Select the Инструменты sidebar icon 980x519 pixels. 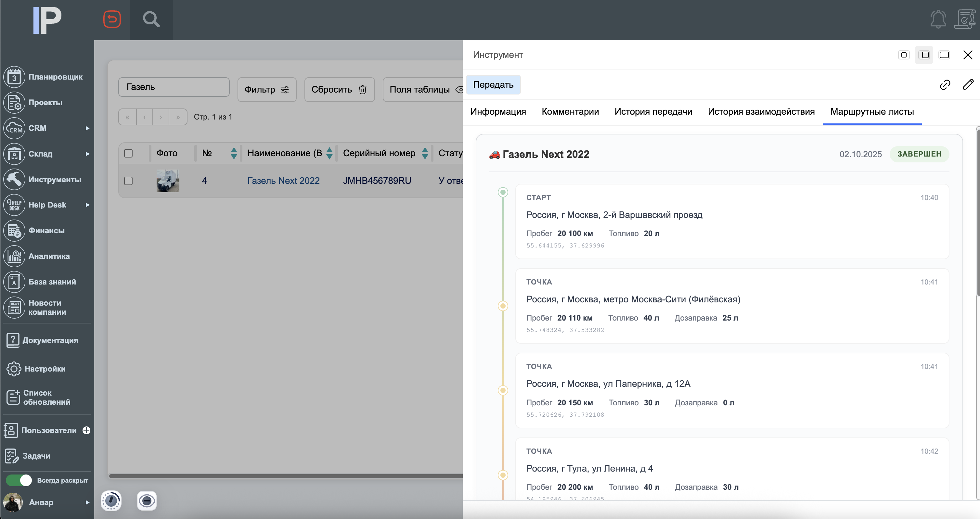tap(14, 180)
